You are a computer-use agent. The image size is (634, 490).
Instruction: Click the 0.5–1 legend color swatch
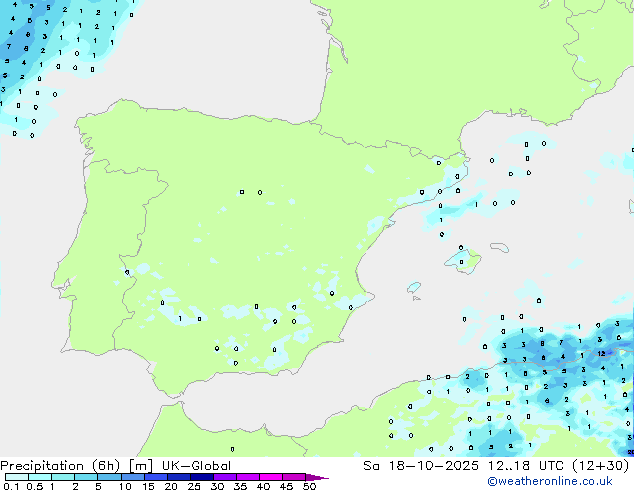pos(40,477)
